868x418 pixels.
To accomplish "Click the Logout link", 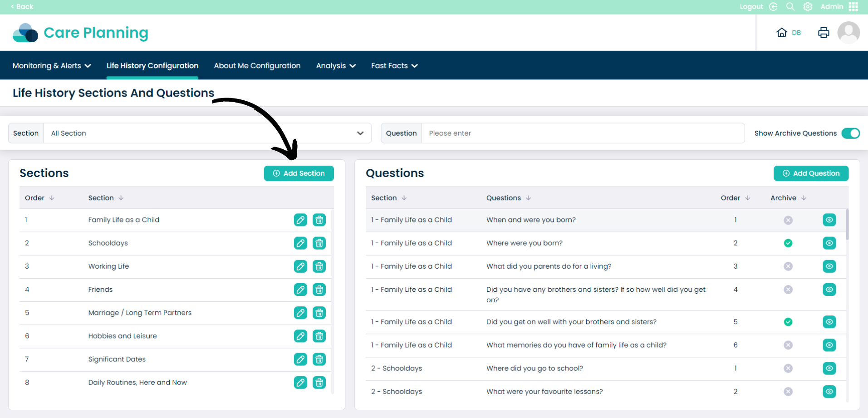I will (751, 7).
